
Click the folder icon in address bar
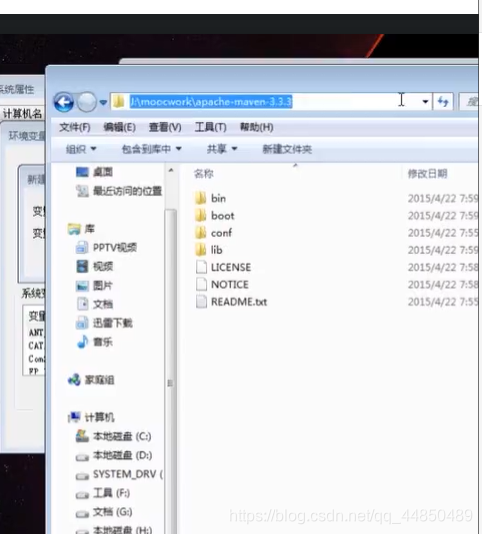pos(119,101)
